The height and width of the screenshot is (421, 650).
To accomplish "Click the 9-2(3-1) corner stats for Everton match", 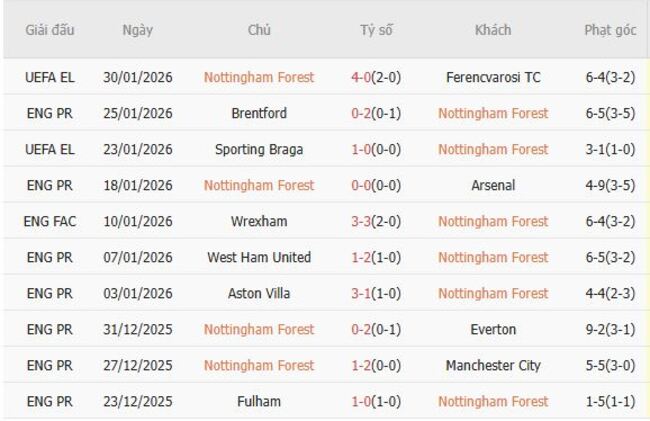I will [610, 329].
